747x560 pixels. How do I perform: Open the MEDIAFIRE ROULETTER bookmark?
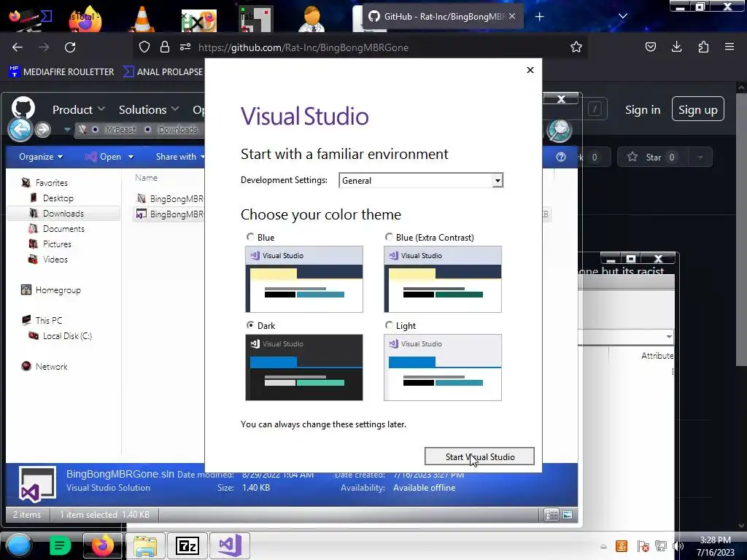[61, 72]
